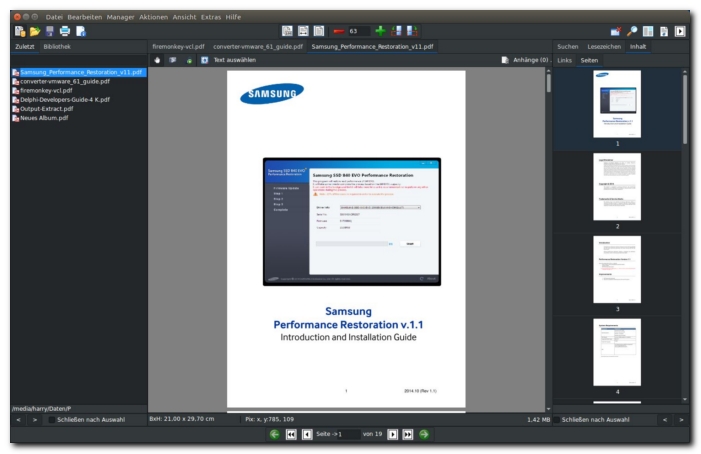The height and width of the screenshot is (454, 701).
Task: Open attachments via the Anhänge page icon
Action: click(505, 60)
